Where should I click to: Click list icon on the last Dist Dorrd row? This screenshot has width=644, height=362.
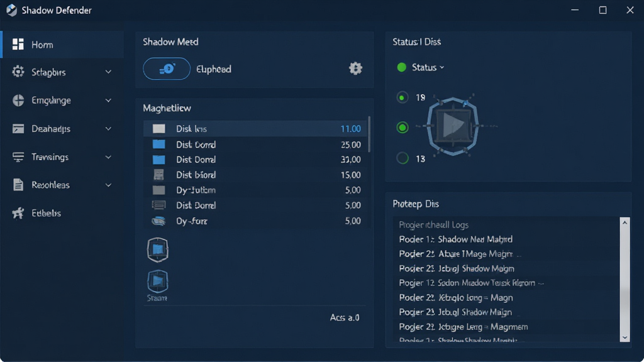(158, 205)
